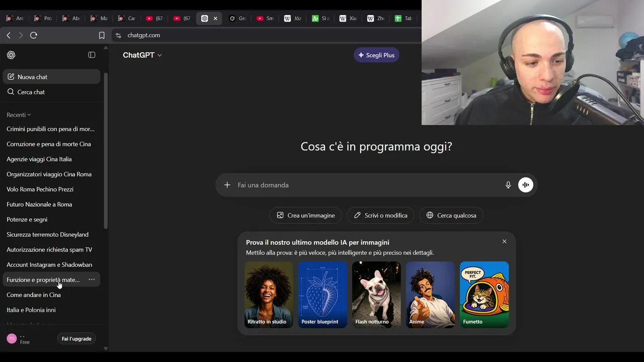The width and height of the screenshot is (644, 362).
Task: Collapse the sidebar with the panel toggle icon
Action: click(x=92, y=55)
